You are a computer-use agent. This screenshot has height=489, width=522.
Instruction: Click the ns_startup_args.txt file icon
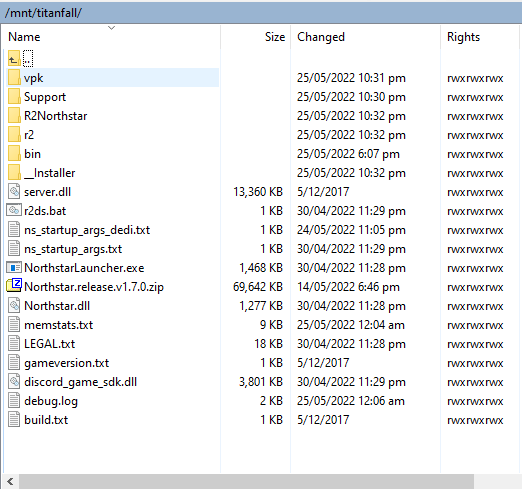(x=14, y=249)
